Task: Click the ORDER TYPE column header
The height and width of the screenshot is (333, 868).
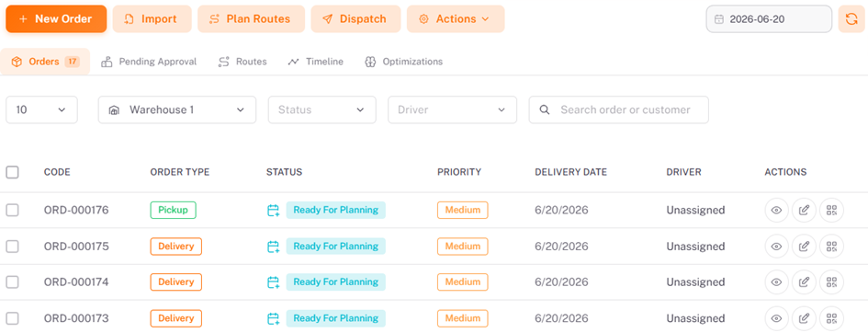Action: [x=180, y=172]
